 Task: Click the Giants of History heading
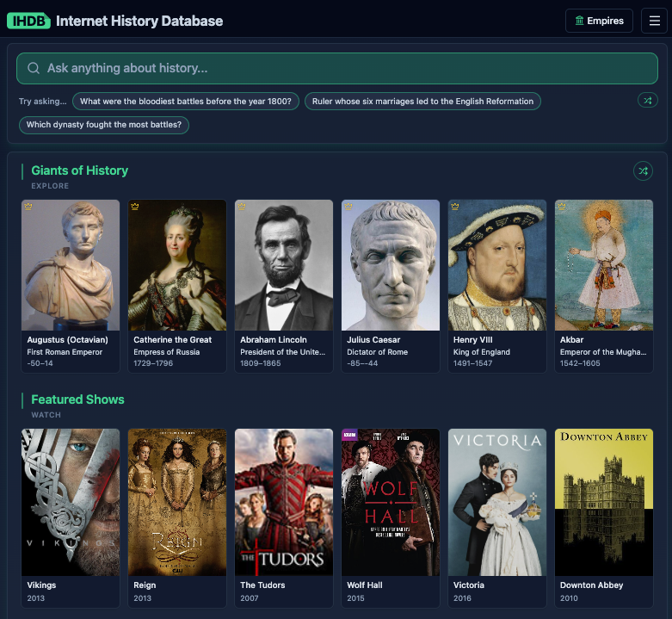(x=80, y=170)
